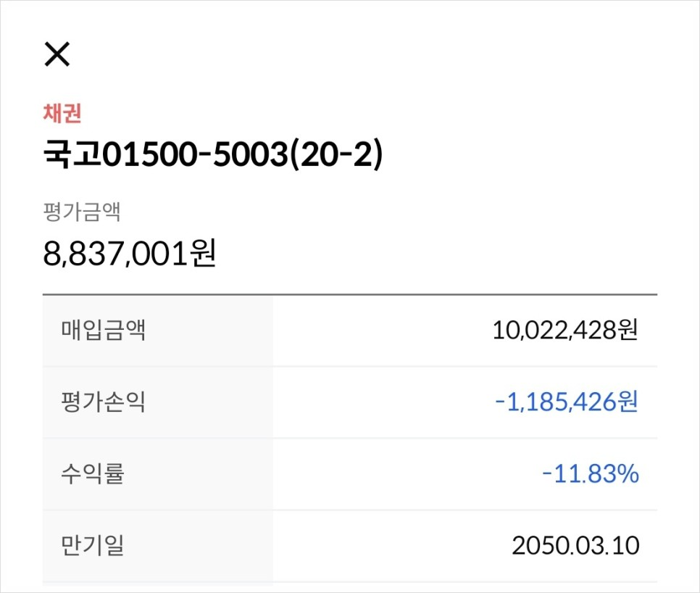
Task: Select the purchase amount 10,022,428원
Action: pyautogui.click(x=565, y=331)
